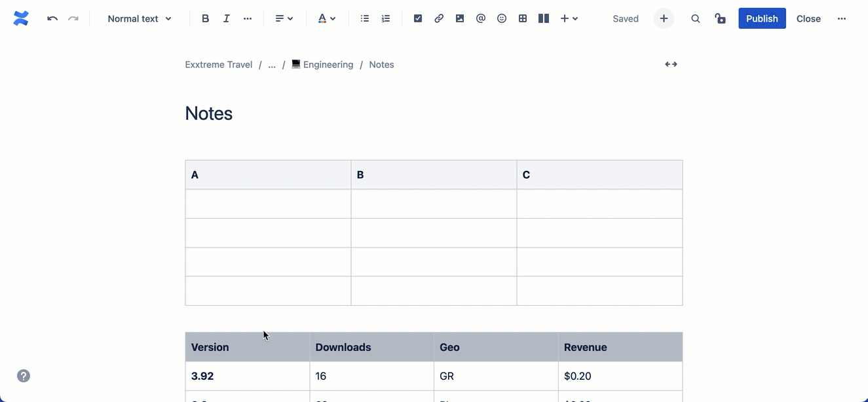
Task: Publish the Notes page
Action: click(761, 18)
